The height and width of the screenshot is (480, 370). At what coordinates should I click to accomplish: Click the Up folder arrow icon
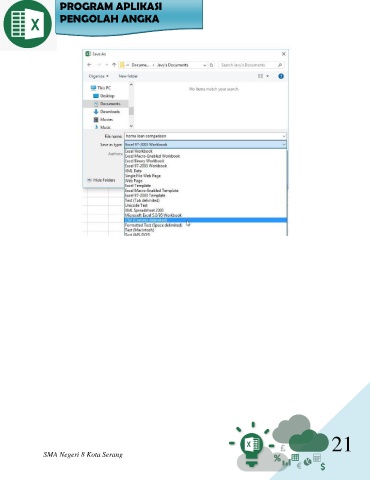[x=114, y=65]
